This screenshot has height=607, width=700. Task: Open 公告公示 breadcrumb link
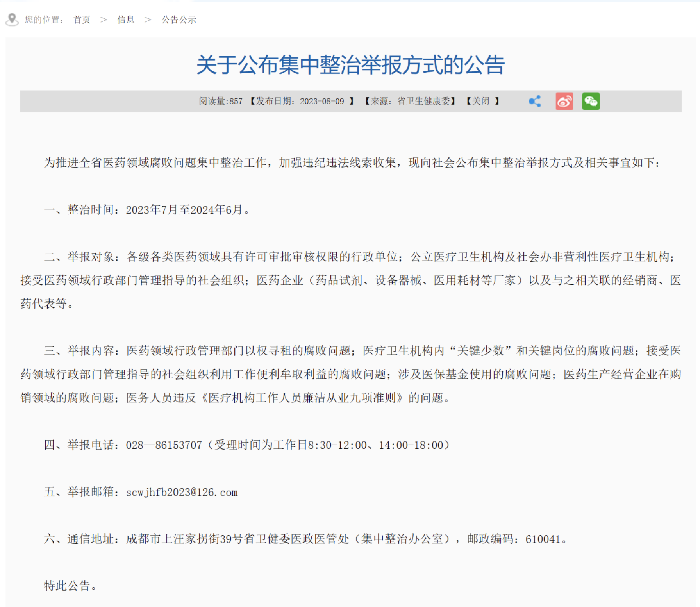pyautogui.click(x=179, y=20)
